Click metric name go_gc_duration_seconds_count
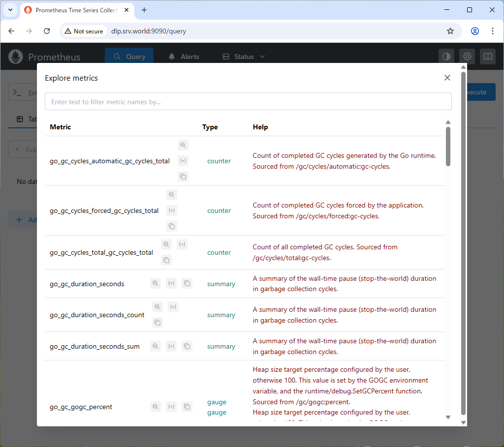Image resolution: width=504 pixels, height=447 pixels. pyautogui.click(x=97, y=315)
